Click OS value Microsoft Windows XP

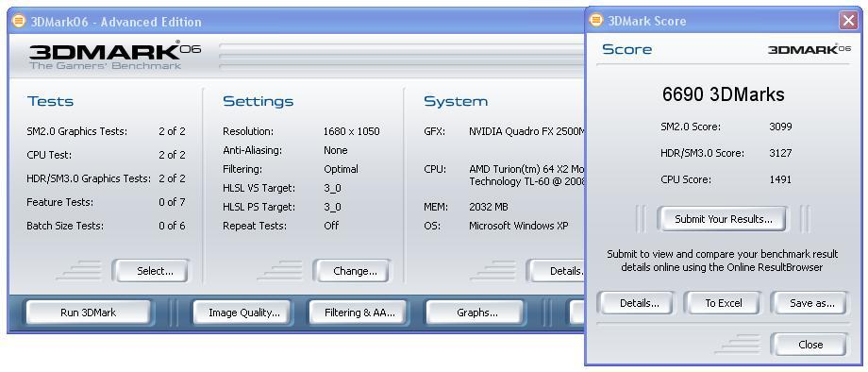pos(518,226)
